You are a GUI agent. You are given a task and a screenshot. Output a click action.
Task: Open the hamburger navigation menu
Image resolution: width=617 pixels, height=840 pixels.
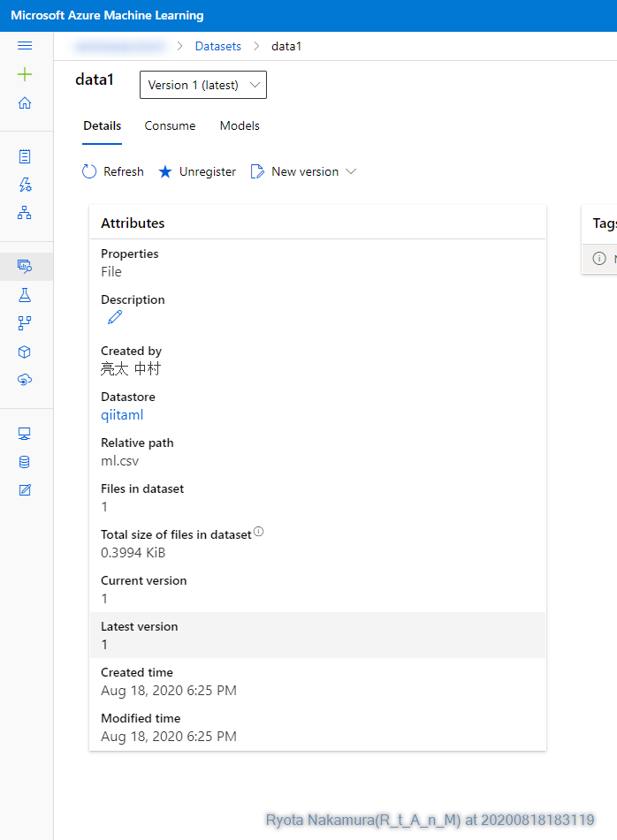click(25, 46)
